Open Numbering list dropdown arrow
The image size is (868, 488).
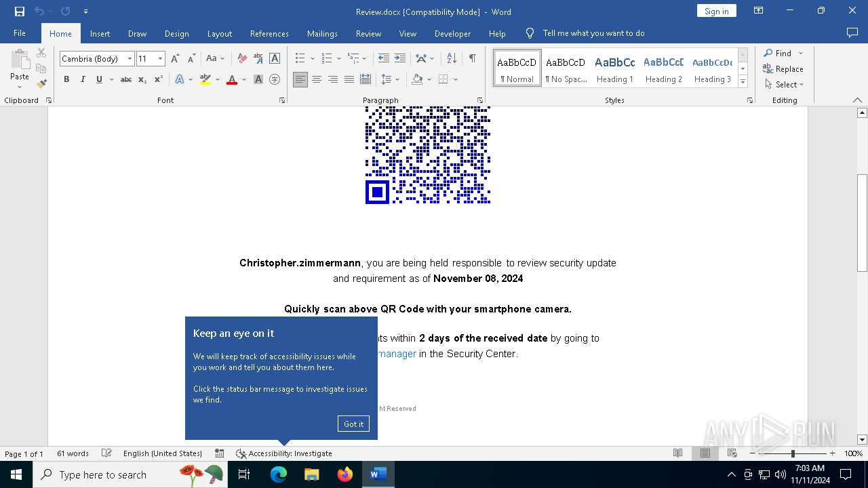point(339,59)
